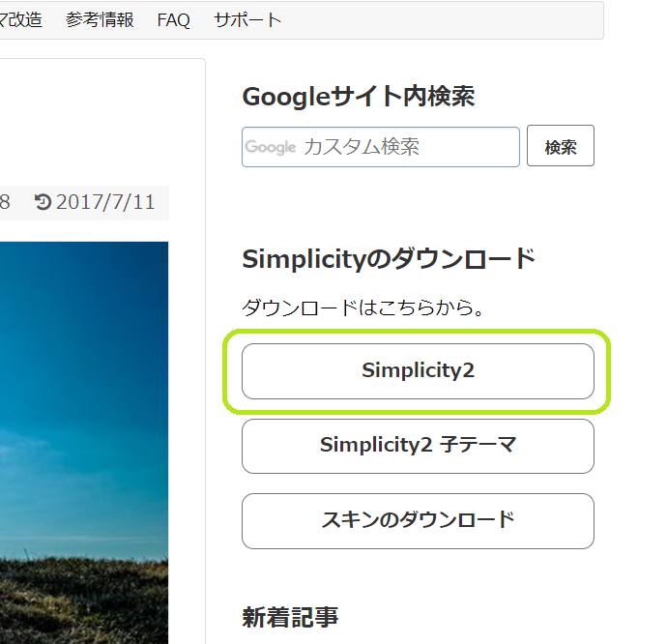This screenshot has height=644, width=667.
Task: Click the Googleサイト内検索 heading
Action: pos(359,97)
